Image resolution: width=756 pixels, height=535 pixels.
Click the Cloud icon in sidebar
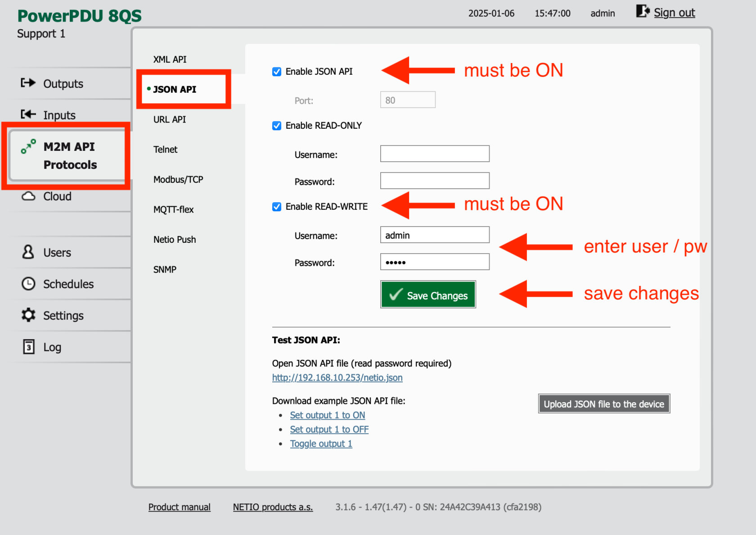point(28,196)
